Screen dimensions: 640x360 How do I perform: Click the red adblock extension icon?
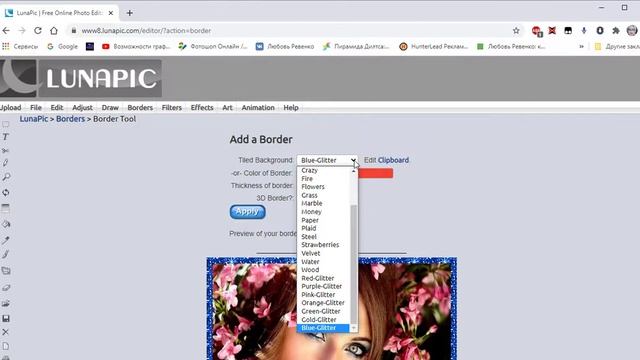536,31
